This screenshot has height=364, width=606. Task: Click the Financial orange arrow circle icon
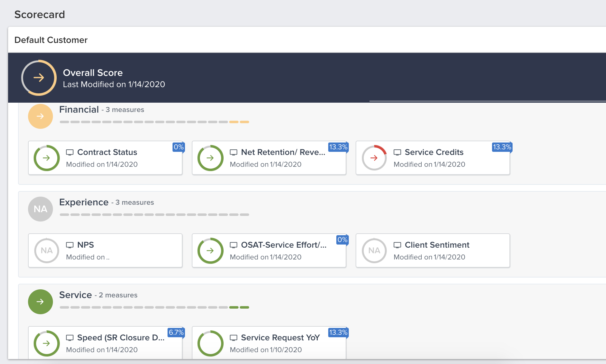point(40,116)
